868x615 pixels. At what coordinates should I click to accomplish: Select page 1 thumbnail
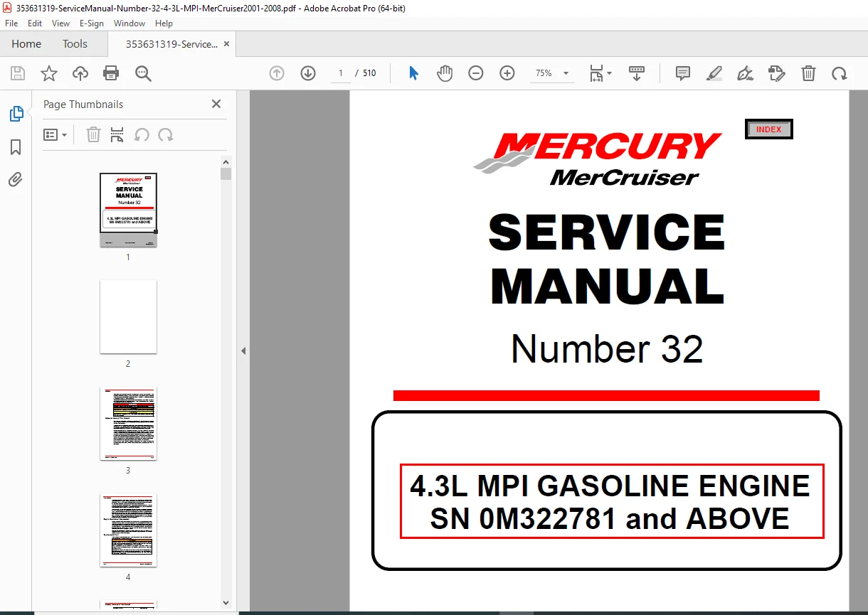coord(128,210)
